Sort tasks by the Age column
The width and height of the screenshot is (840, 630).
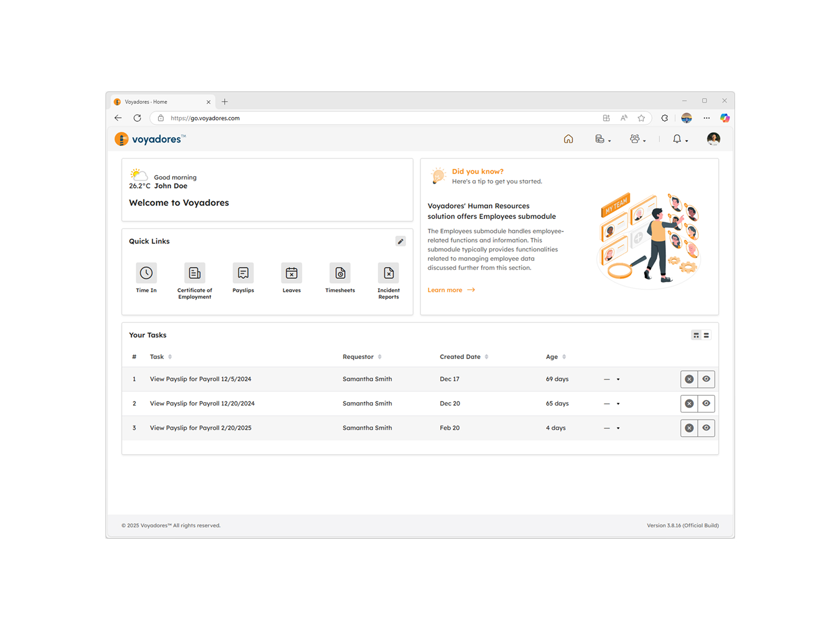click(x=556, y=357)
